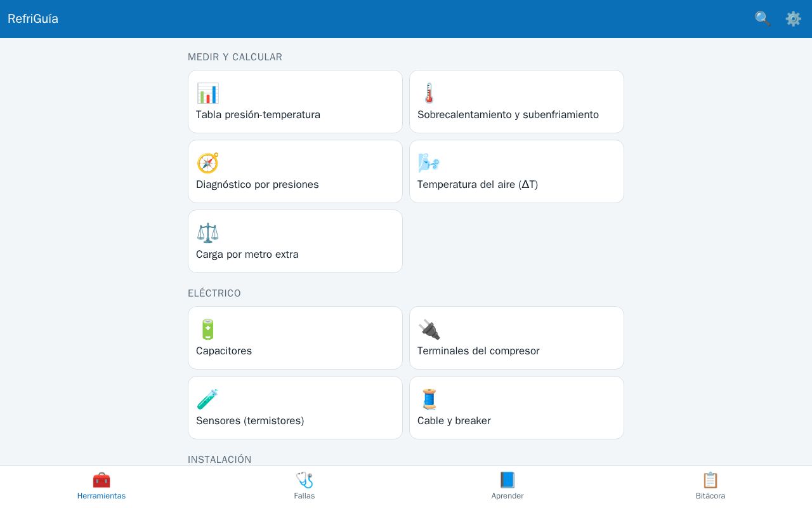Image resolution: width=812 pixels, height=508 pixels.
Task: Click the toolbox icon in bottom bar
Action: (x=101, y=480)
